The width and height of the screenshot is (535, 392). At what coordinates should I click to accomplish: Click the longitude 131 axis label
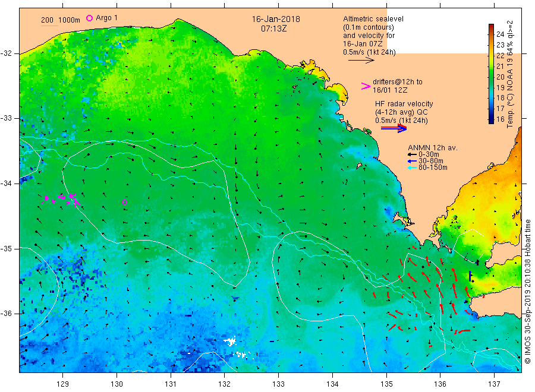tap(171, 384)
